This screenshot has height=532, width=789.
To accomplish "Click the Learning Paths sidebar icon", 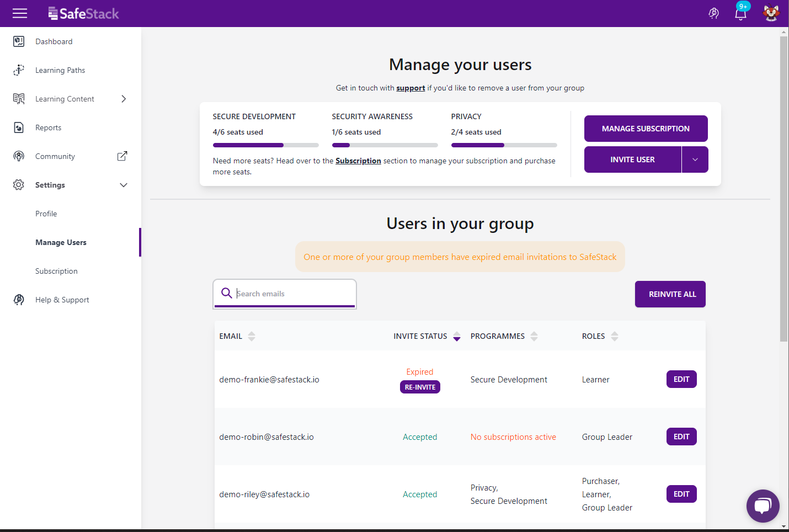I will (x=19, y=70).
